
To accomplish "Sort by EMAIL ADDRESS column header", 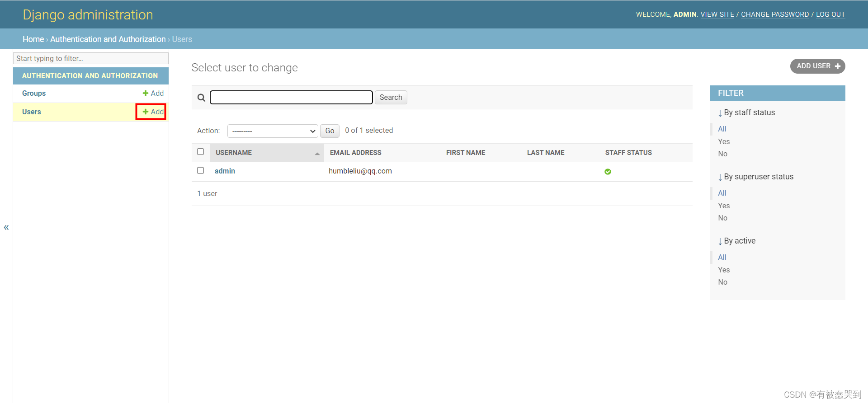I will click(x=356, y=153).
